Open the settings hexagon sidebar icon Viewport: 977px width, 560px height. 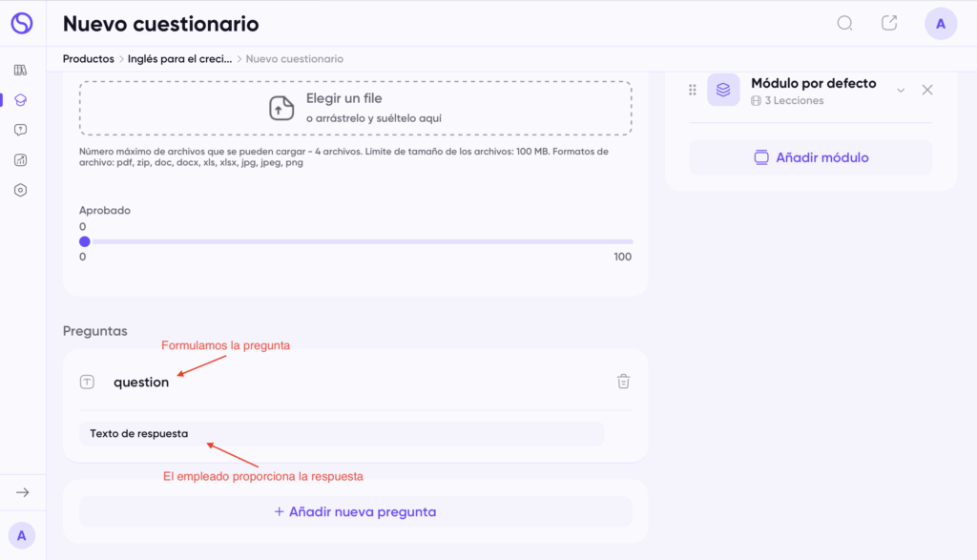tap(21, 190)
